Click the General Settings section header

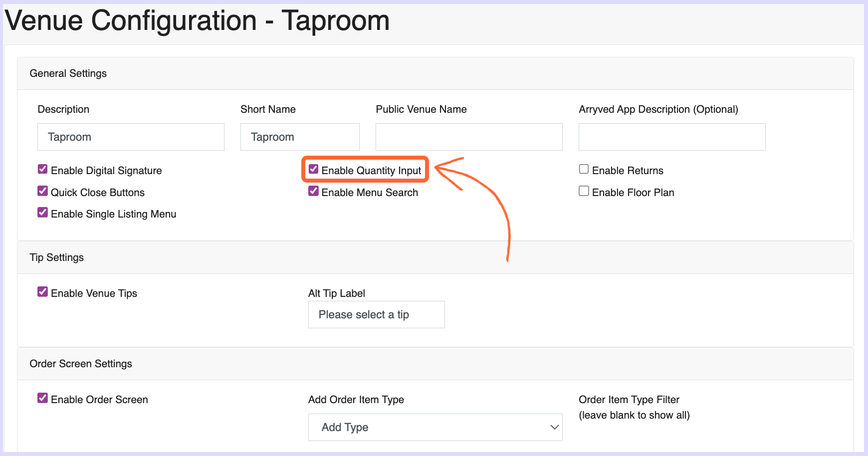(x=68, y=73)
